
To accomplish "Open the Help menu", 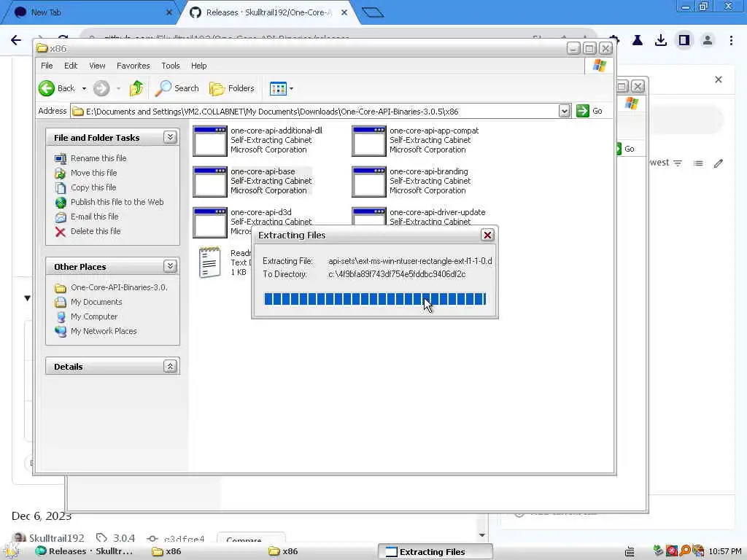I will (198, 66).
